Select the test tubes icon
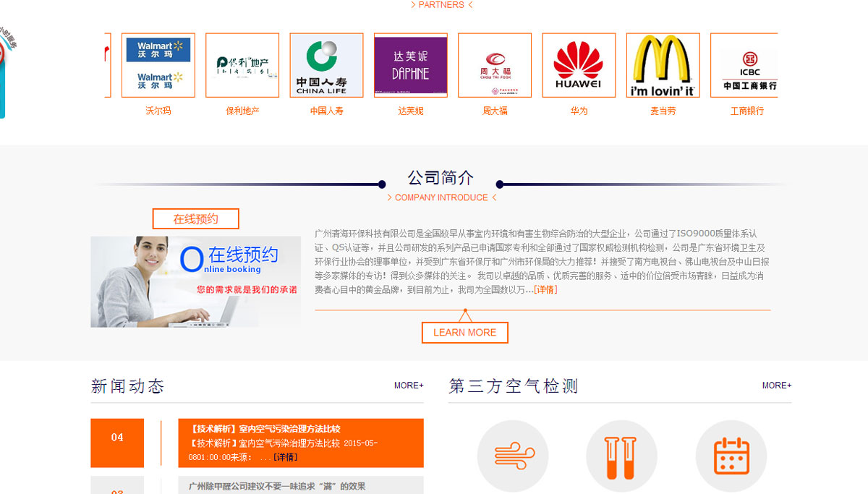This screenshot has height=494, width=868. [x=621, y=456]
